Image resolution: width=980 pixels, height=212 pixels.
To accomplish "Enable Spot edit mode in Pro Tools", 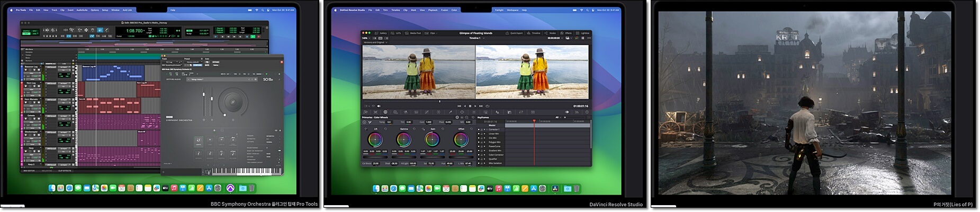I will (x=36, y=31).
